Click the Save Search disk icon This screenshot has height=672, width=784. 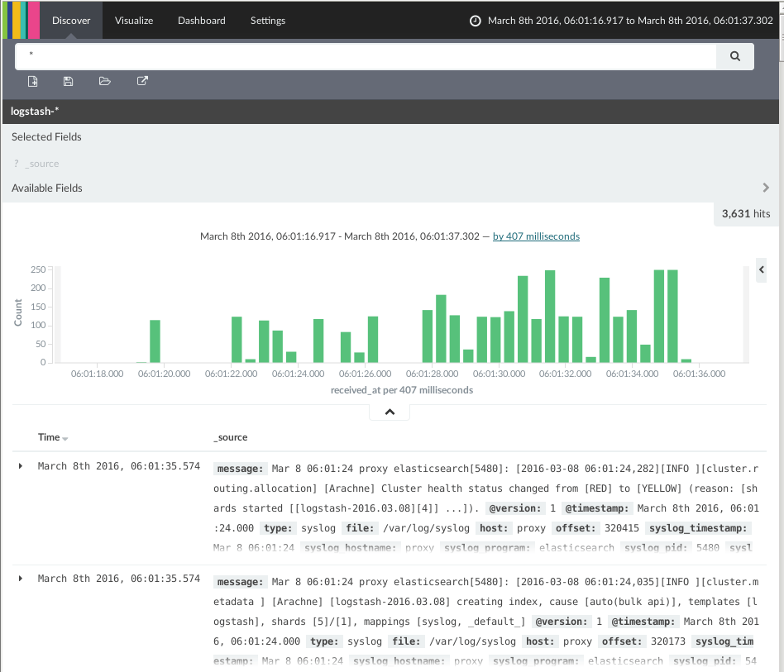click(x=69, y=81)
